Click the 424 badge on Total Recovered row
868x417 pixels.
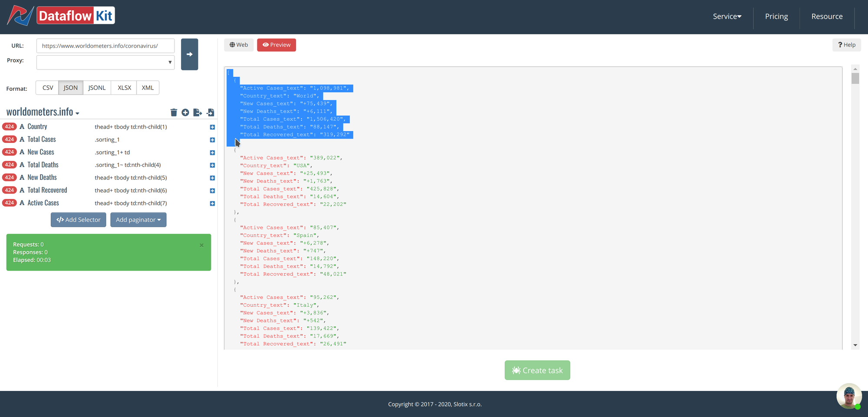tap(10, 190)
